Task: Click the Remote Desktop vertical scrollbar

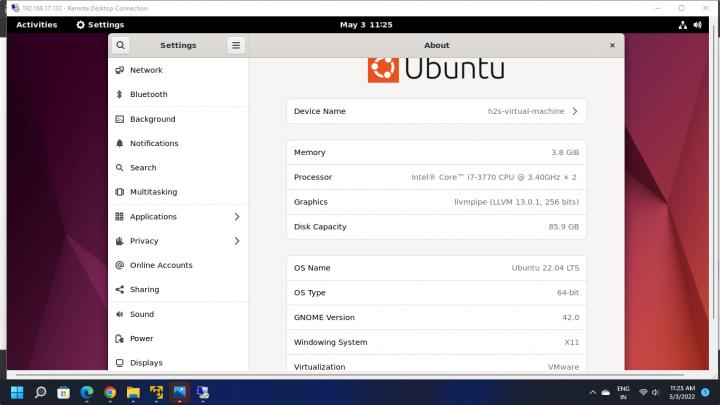Action: coord(714,172)
